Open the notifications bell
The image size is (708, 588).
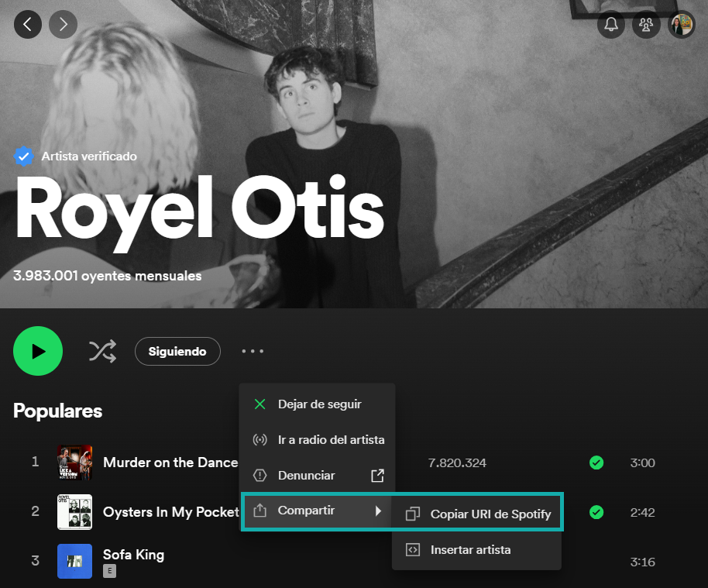coord(611,24)
